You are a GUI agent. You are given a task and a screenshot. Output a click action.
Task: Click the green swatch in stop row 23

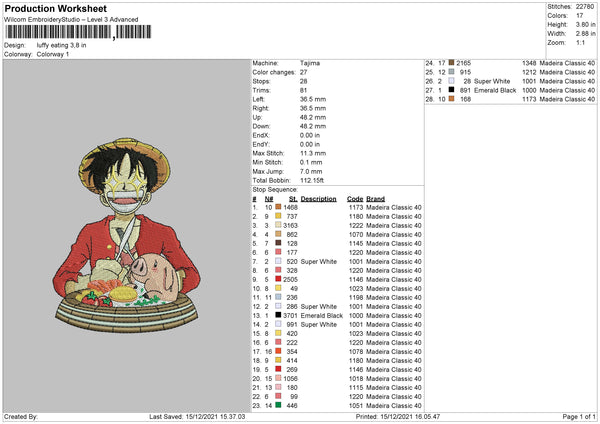tap(278, 405)
